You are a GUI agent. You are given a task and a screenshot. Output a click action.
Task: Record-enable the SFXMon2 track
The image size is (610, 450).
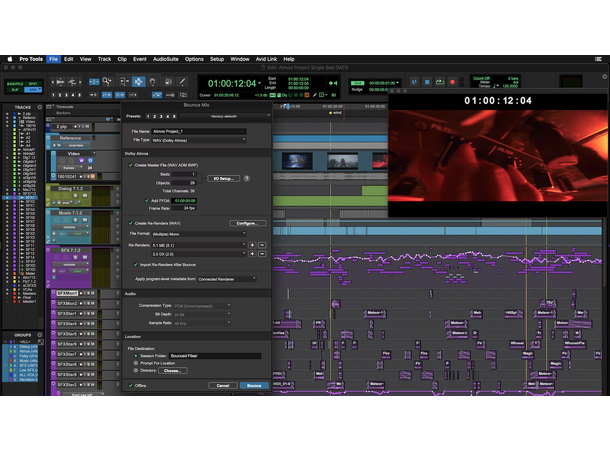[81, 303]
